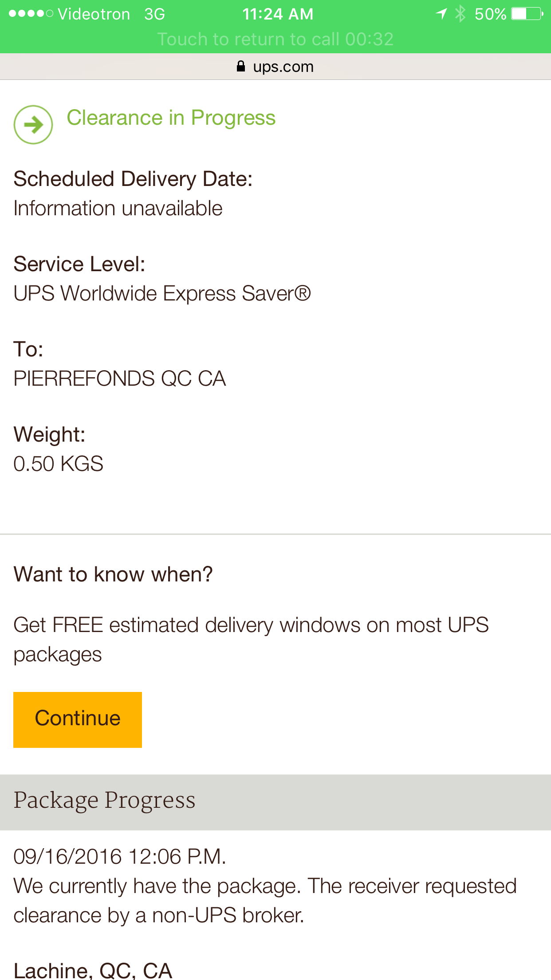Tap the Videotron carrier label
The height and width of the screenshot is (980, 551).
(x=94, y=14)
